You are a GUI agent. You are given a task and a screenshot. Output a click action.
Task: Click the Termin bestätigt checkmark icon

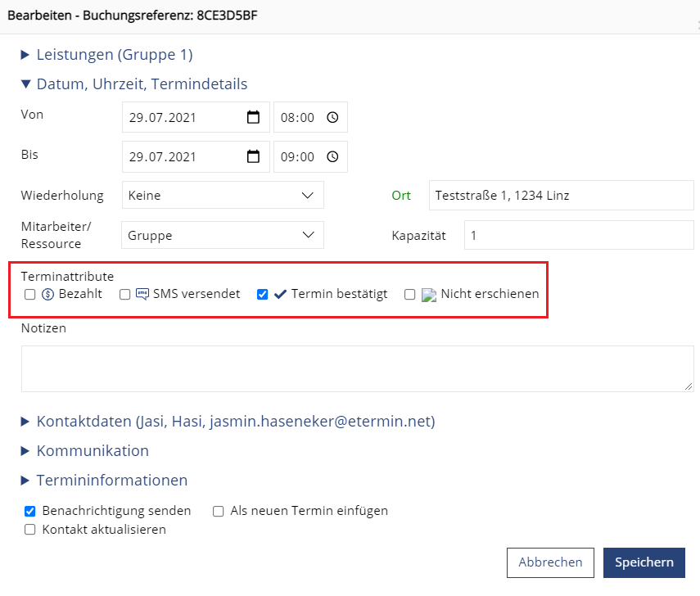tap(280, 294)
